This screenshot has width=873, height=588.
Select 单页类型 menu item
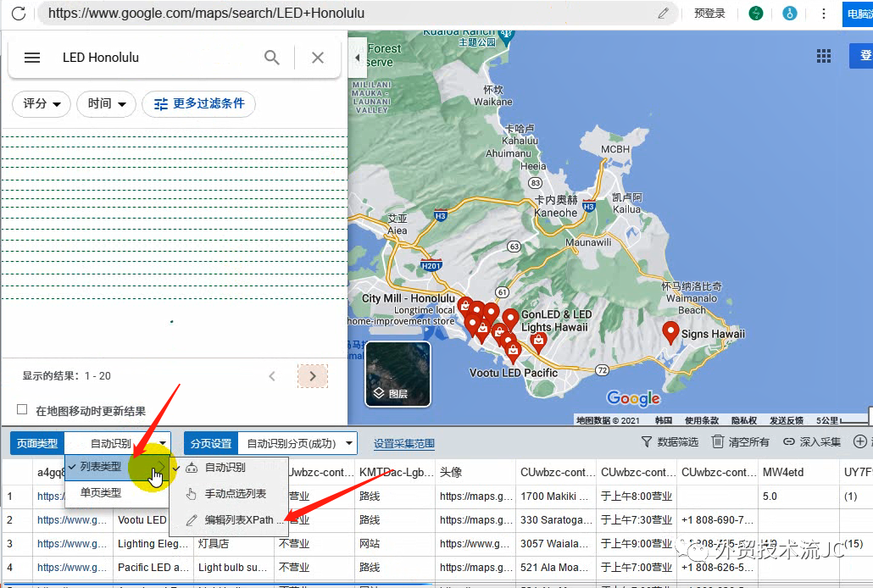[117, 493]
